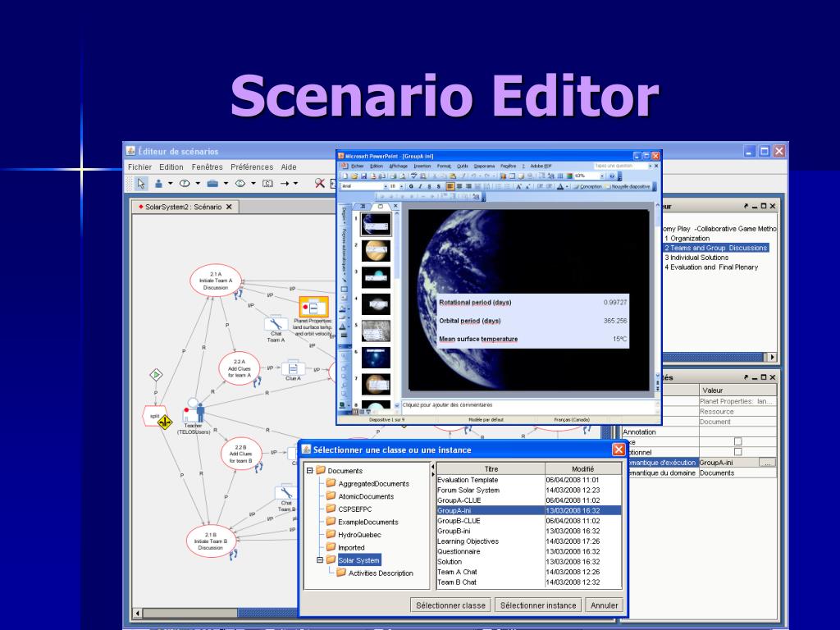840x630 pixels.
Task: Switch to the SolarSystem2 : Scénario tab
Action: [184, 207]
